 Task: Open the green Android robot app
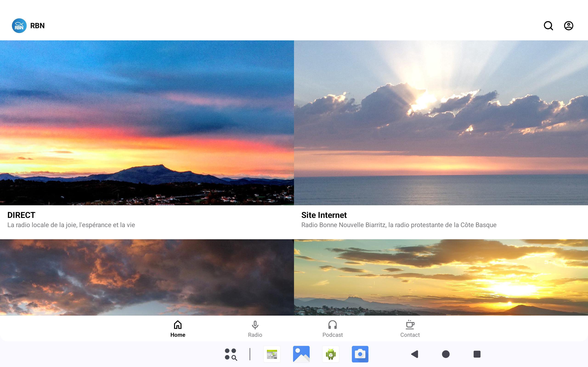(331, 354)
